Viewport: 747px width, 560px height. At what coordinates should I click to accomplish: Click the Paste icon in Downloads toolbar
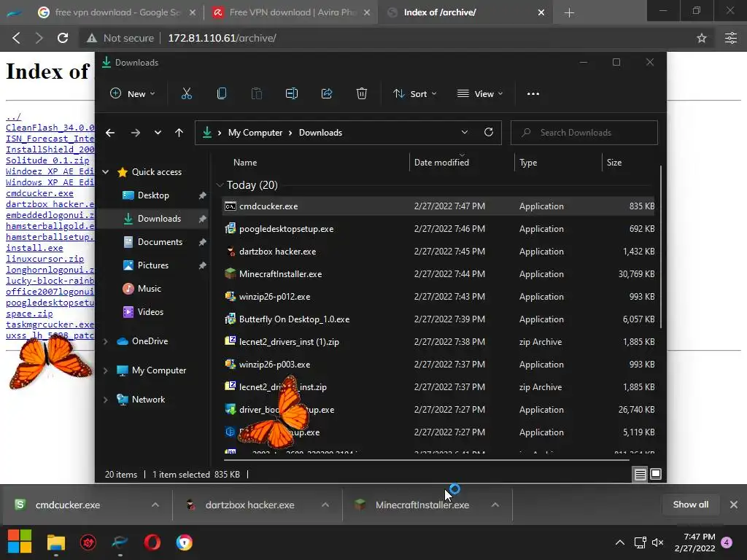tap(256, 94)
